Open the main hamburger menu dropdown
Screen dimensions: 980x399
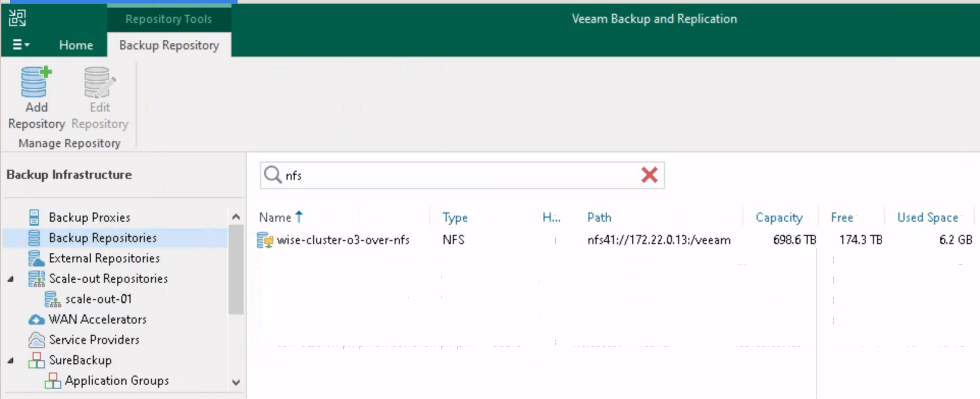[x=21, y=45]
